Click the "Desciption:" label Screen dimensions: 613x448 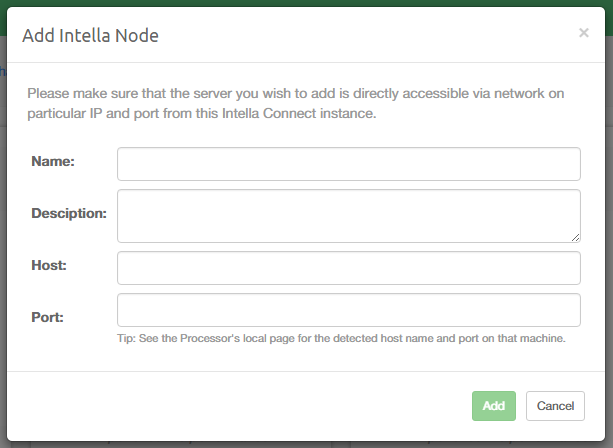tap(69, 213)
